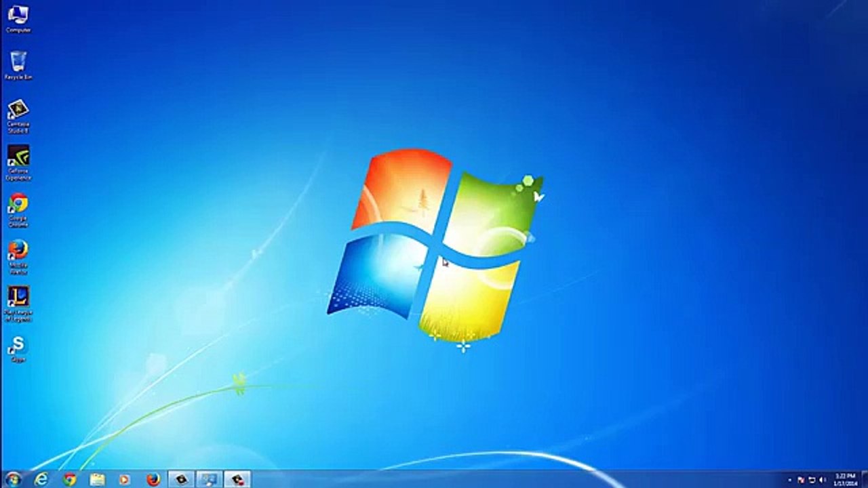The width and height of the screenshot is (868, 488).
Task: Launch Internet Explorer from the taskbar
Action: point(42,479)
